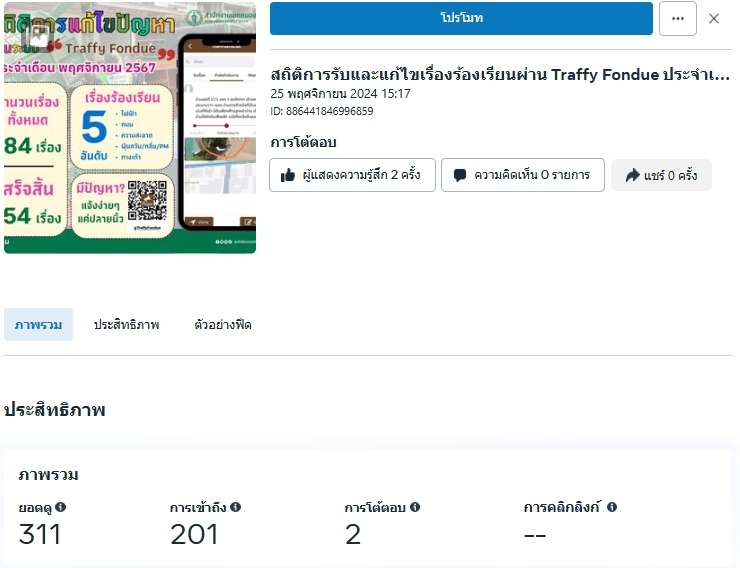Click the comment bubble icon

pos(460,175)
